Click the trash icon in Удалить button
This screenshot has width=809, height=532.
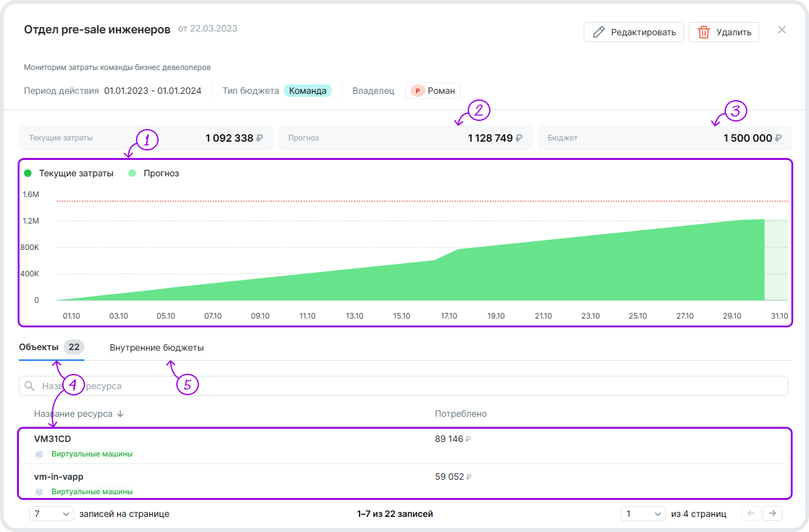(x=704, y=32)
